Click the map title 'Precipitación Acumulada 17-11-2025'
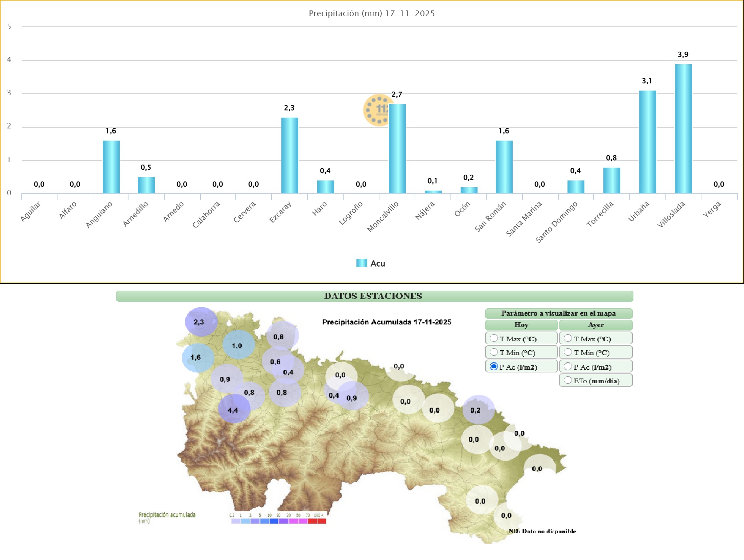Viewport: 744px width, 560px height. (387, 322)
